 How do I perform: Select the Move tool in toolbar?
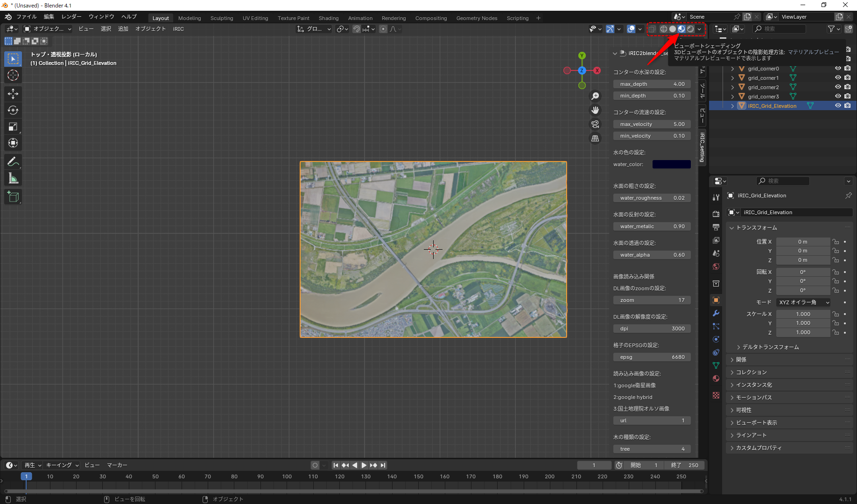point(13,94)
